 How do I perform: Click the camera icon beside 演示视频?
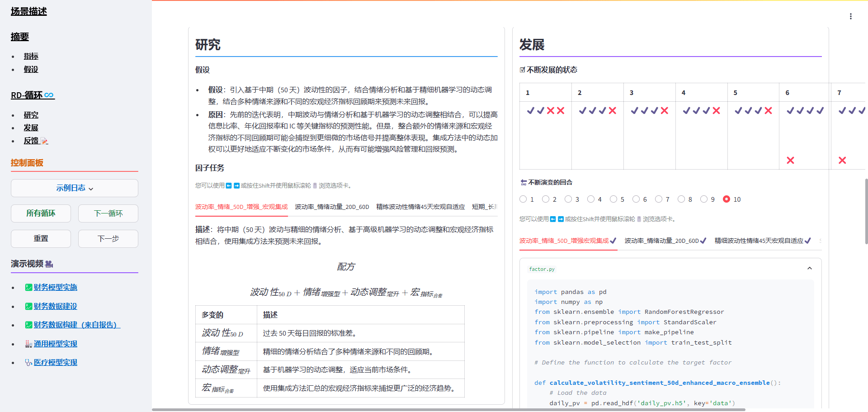[x=49, y=264]
